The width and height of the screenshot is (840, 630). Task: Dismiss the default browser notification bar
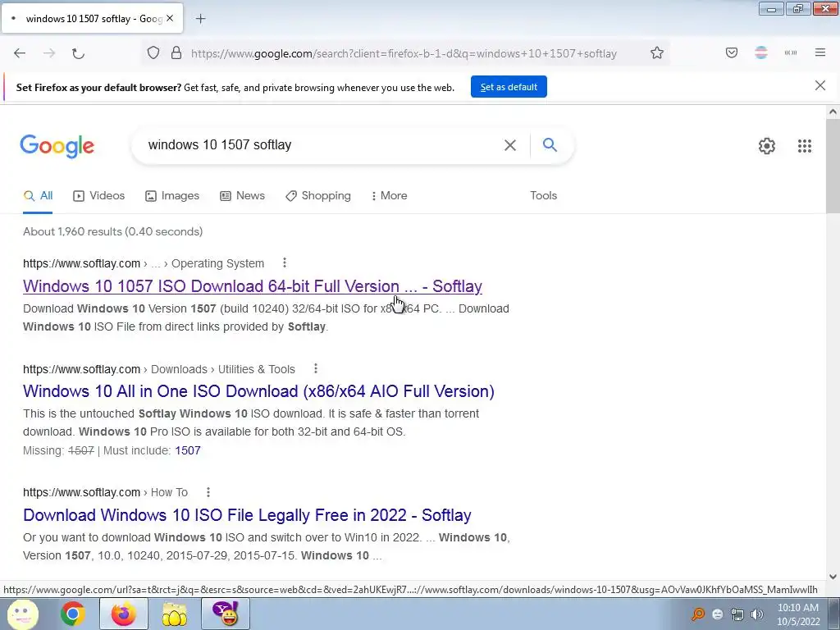pos(820,85)
